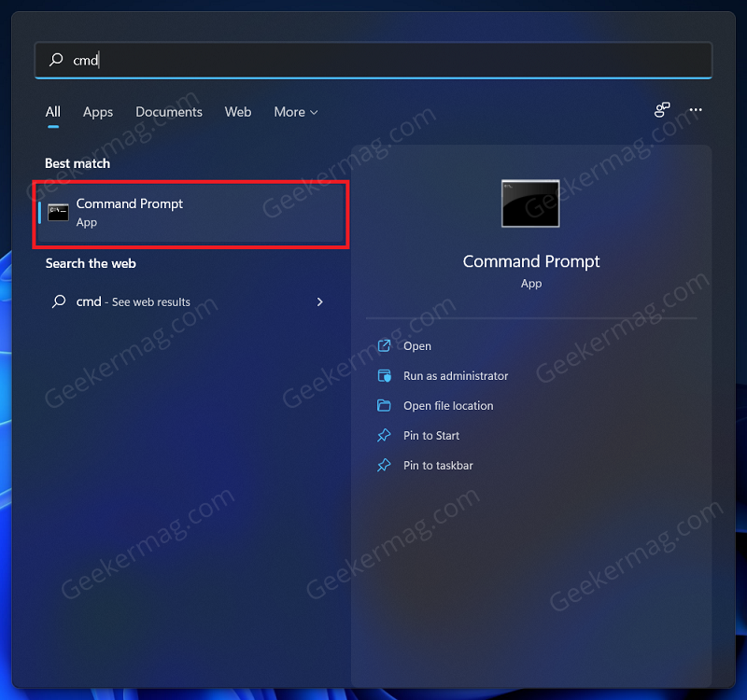The image size is (747, 700).
Task: Click the 'Search the web' heading
Action: [x=91, y=264]
